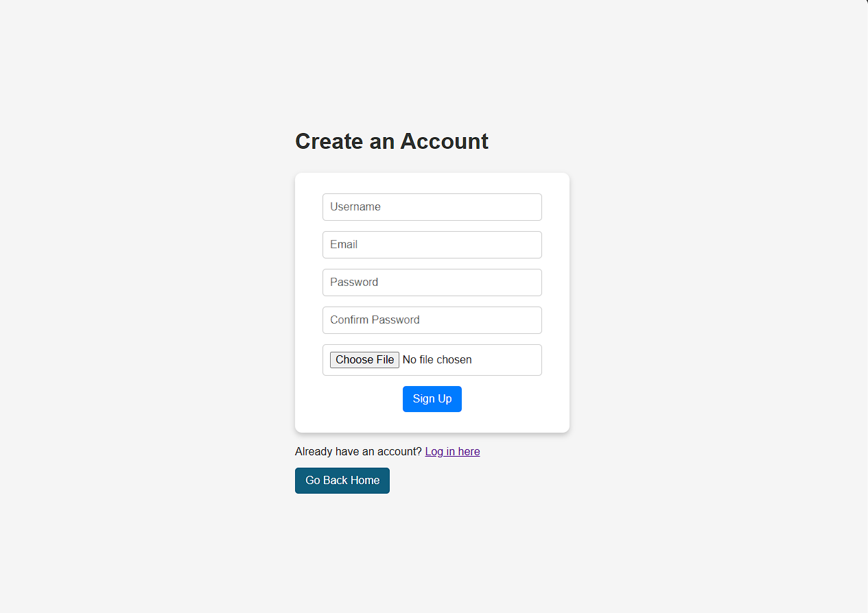Click the word "Create" in the title
The image size is (868, 613).
[329, 141]
